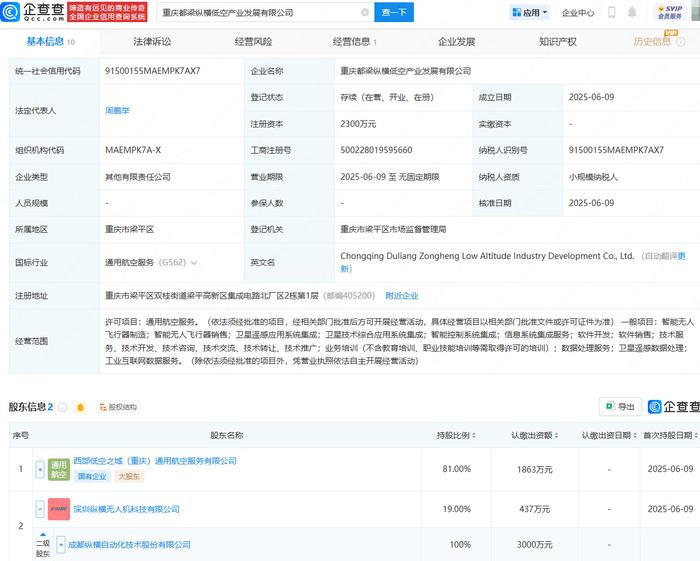
Task: Click the 导出 export button
Action: click(620, 407)
